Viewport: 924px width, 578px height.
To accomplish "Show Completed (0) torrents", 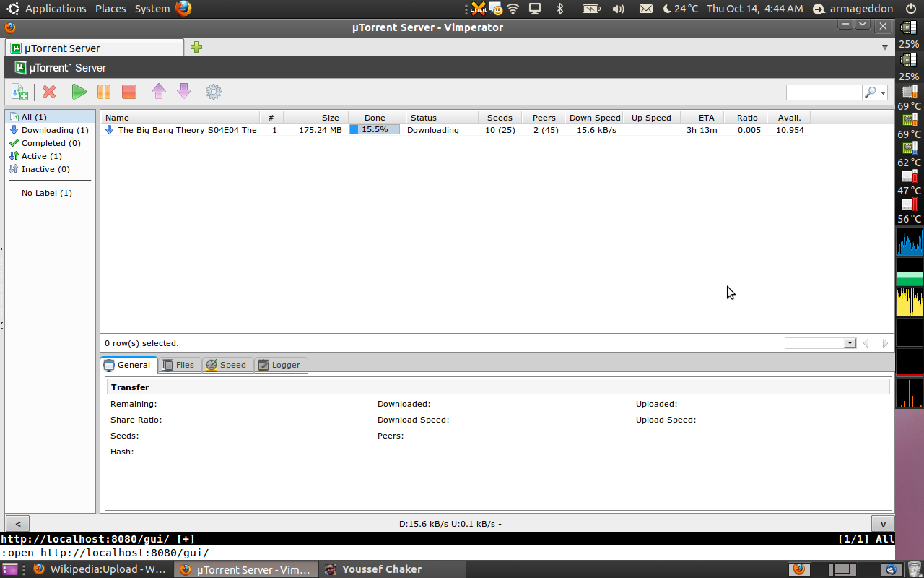I will click(51, 143).
